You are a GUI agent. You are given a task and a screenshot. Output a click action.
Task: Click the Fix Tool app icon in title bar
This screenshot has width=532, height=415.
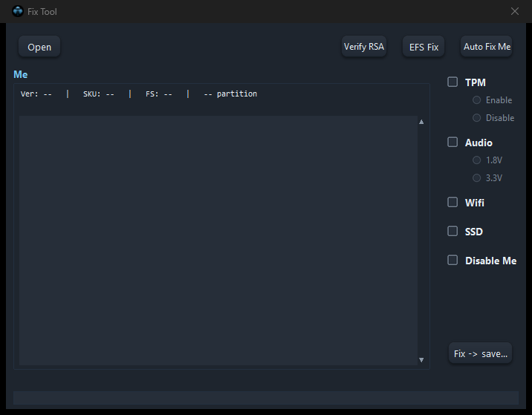click(18, 12)
